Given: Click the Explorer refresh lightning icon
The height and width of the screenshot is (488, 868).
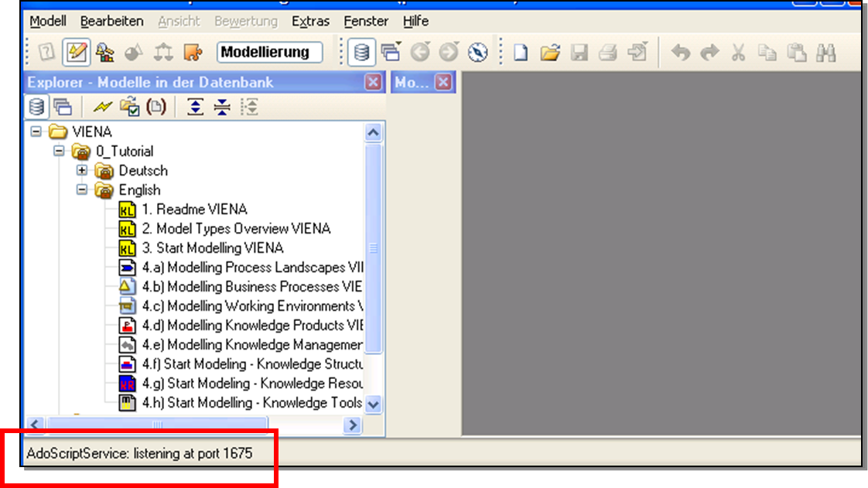Looking at the screenshot, I should [102, 106].
